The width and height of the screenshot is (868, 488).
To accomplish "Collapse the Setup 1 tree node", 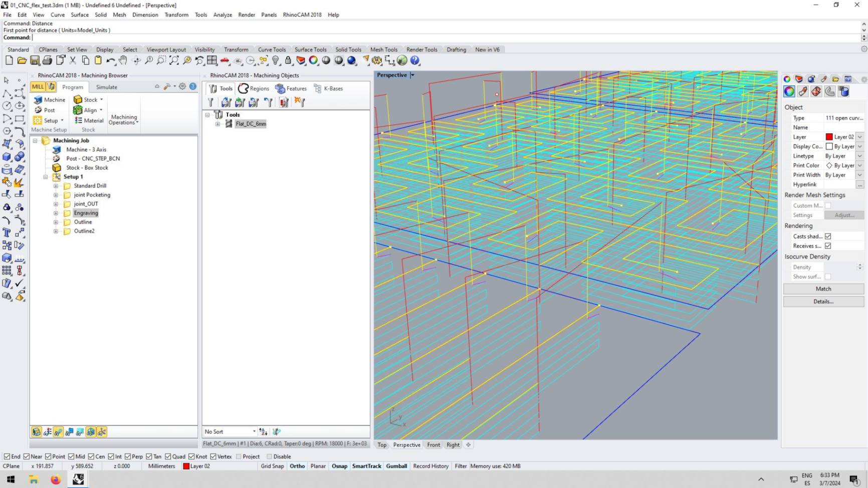I will (46, 177).
